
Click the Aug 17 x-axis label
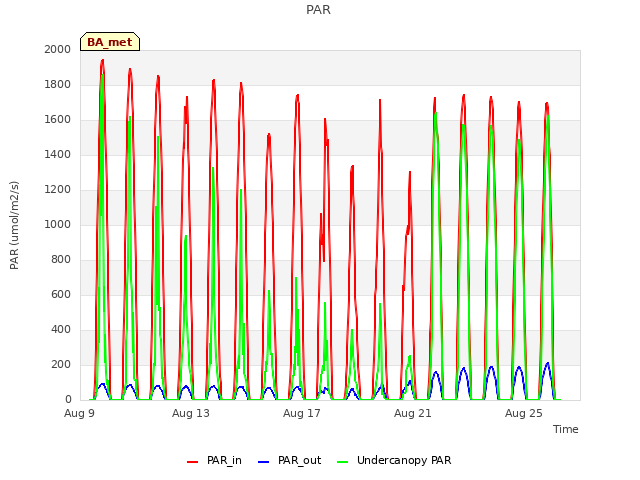tap(302, 413)
